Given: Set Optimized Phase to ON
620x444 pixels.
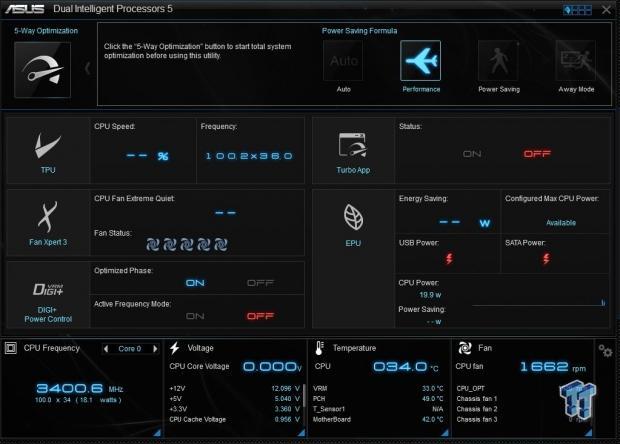Looking at the screenshot, I should [x=195, y=283].
